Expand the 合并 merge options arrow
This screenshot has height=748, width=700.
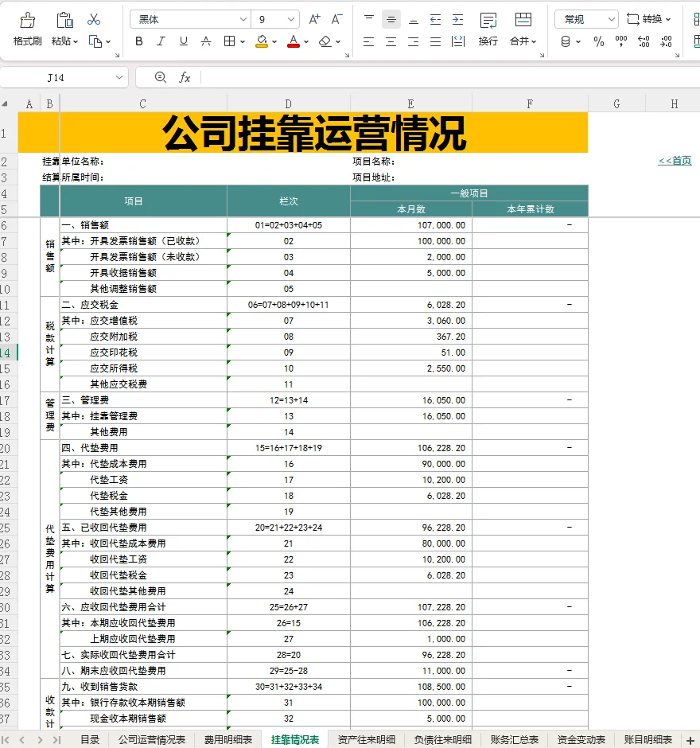tap(534, 42)
